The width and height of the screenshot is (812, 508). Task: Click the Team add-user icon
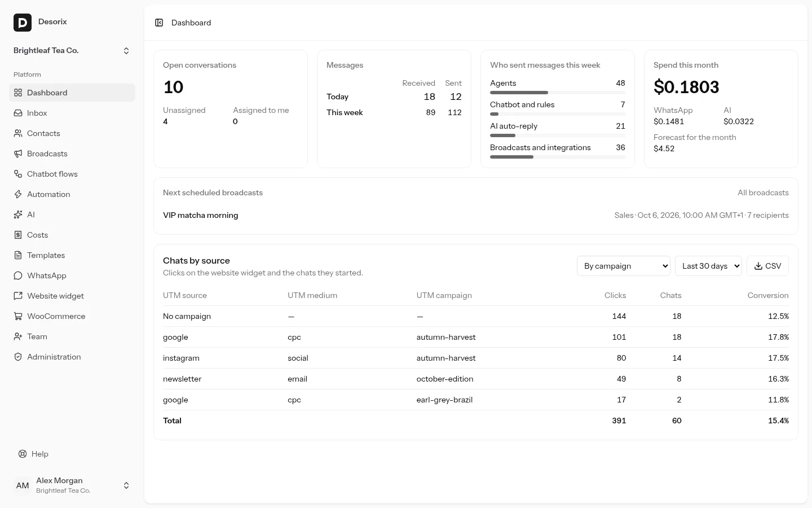click(18, 336)
